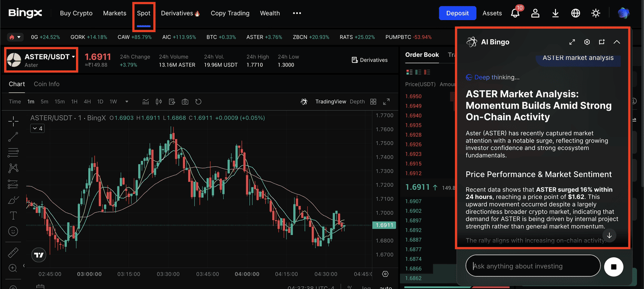The height and width of the screenshot is (289, 644).
Task: Open the Derivatives menu in navbar
Action: (180, 13)
